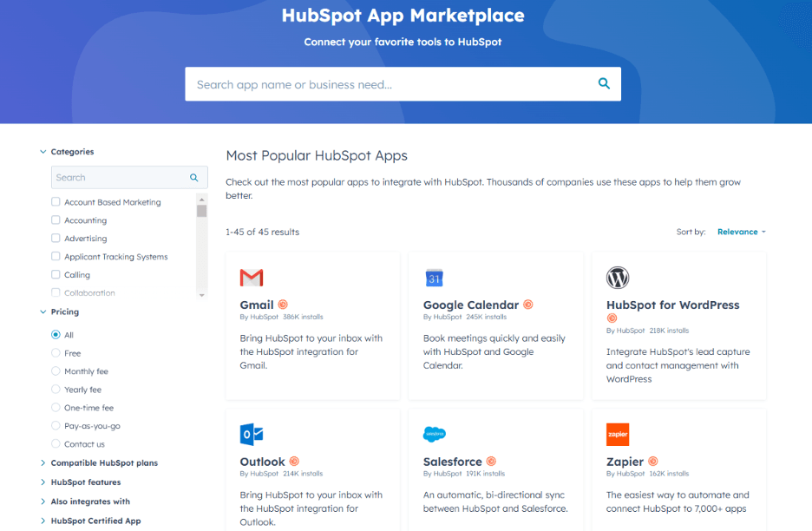Check the Accounting category filter

[x=56, y=220]
